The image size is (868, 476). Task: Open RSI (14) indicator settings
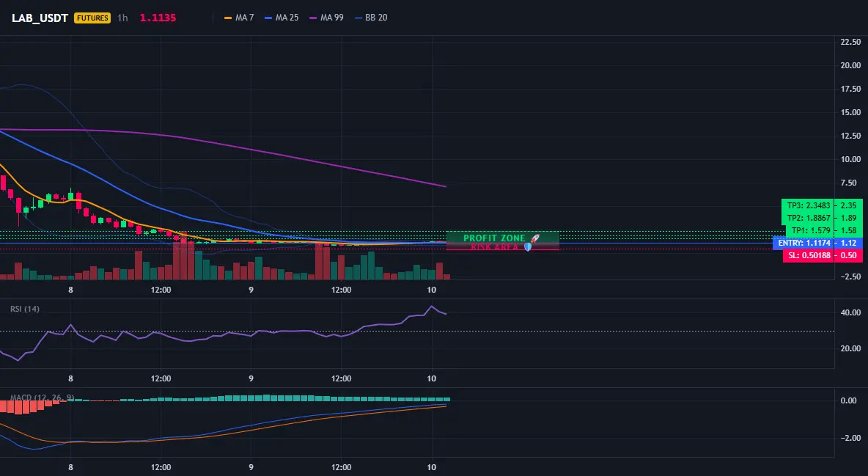pos(25,309)
